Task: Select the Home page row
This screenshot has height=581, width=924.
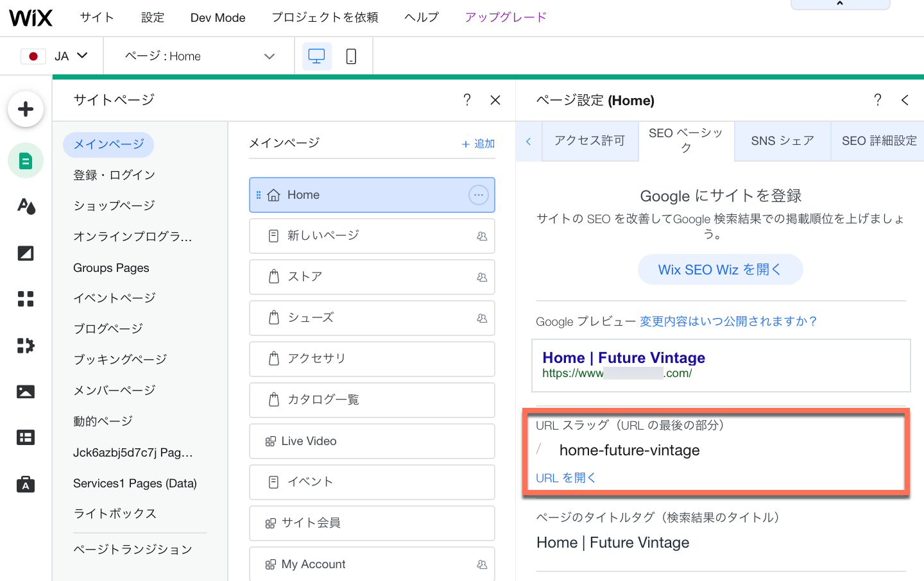Action: coord(372,195)
